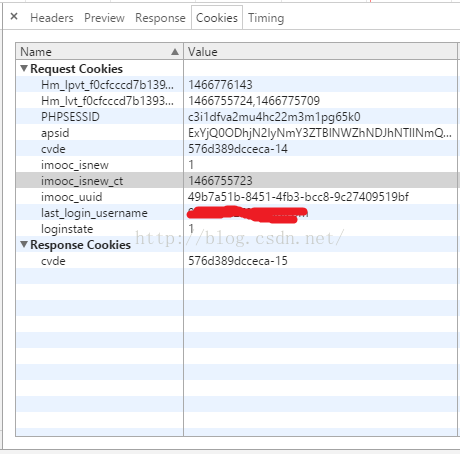This screenshot has width=460, height=454.
Task: Select the PHPSESSID cookie name
Action: pyautogui.click(x=70, y=117)
